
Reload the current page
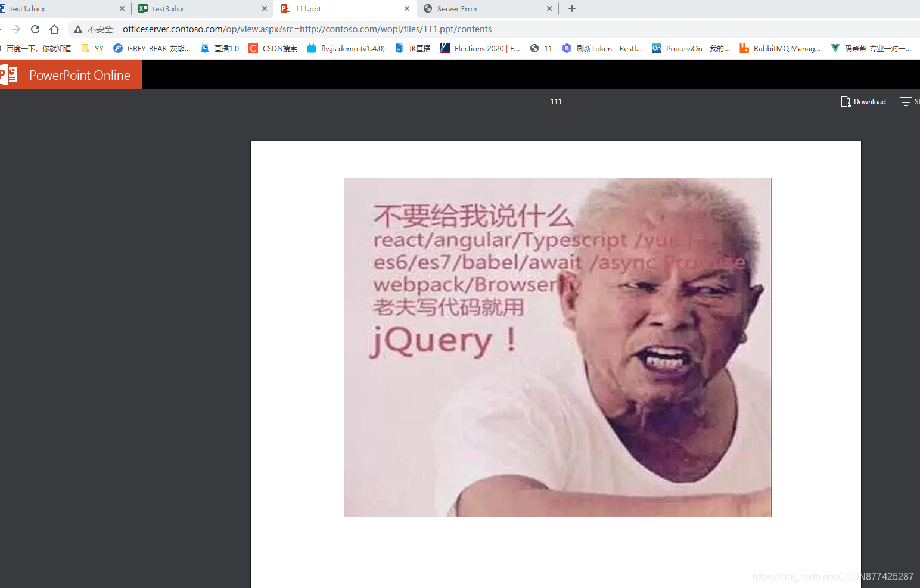[x=35, y=29]
